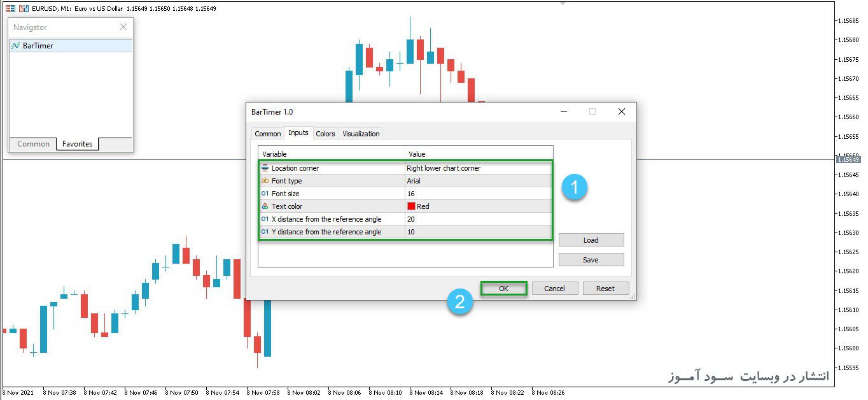
Task: Open the Visualization tab
Action: 361,134
